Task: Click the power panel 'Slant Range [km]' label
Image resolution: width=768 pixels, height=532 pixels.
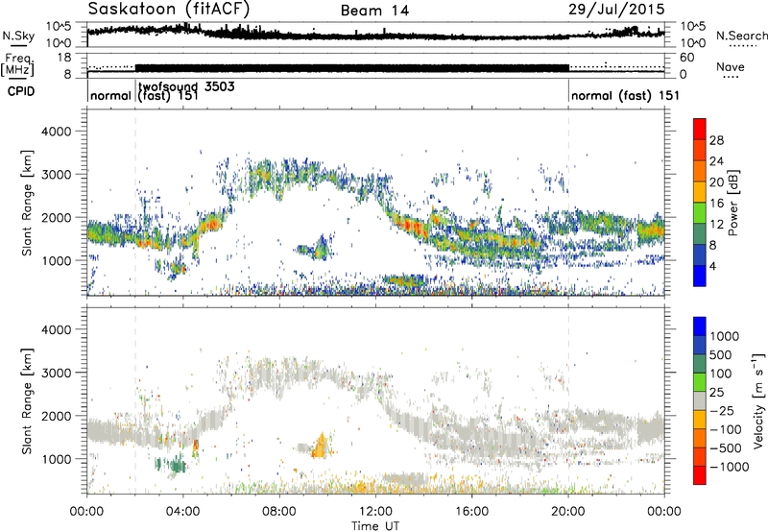Action: click(27, 203)
